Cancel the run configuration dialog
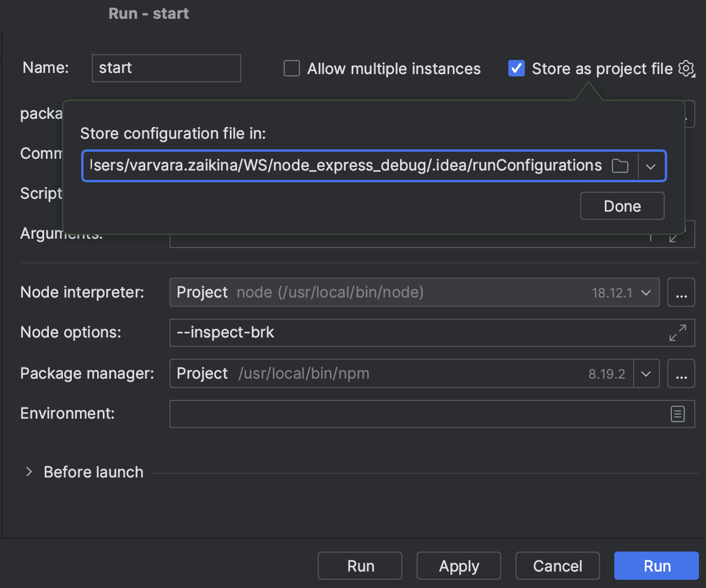Viewport: 706px width, 588px height. tap(557, 566)
